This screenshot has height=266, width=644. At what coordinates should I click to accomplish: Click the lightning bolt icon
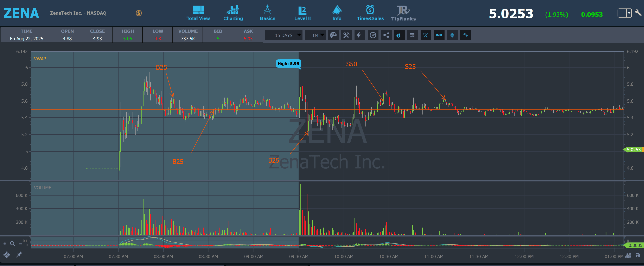(359, 35)
